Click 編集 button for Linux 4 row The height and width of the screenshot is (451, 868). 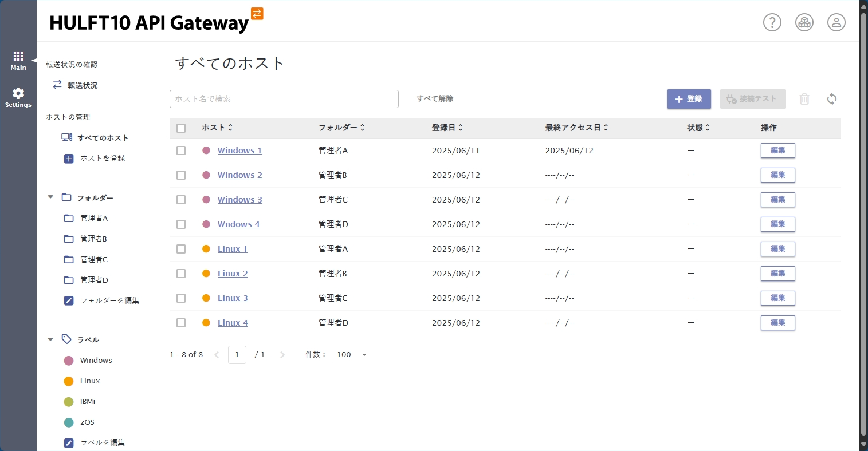point(778,323)
